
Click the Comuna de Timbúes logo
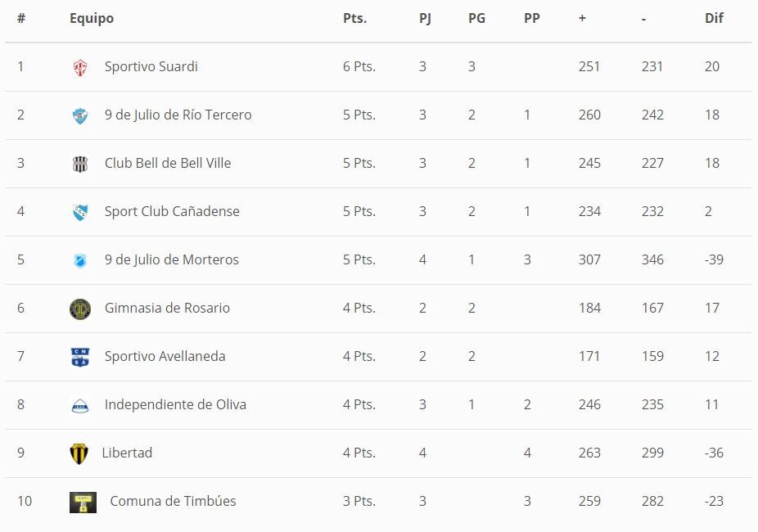(83, 502)
